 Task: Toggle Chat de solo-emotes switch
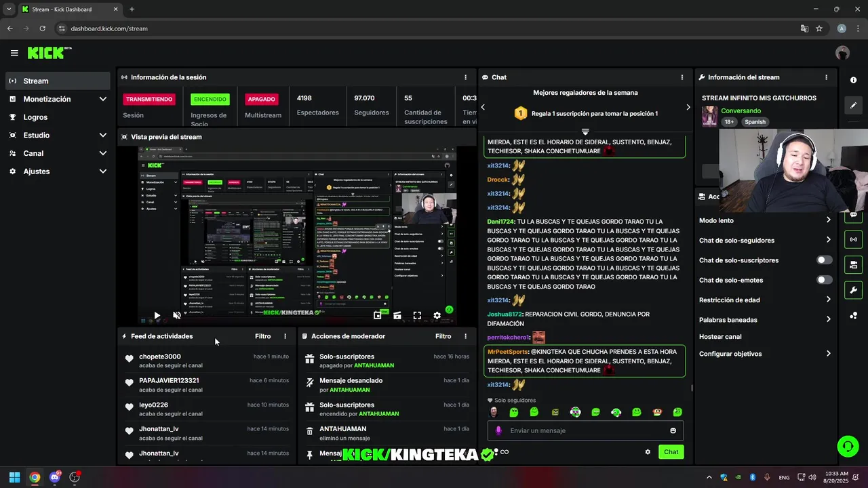tap(824, 280)
